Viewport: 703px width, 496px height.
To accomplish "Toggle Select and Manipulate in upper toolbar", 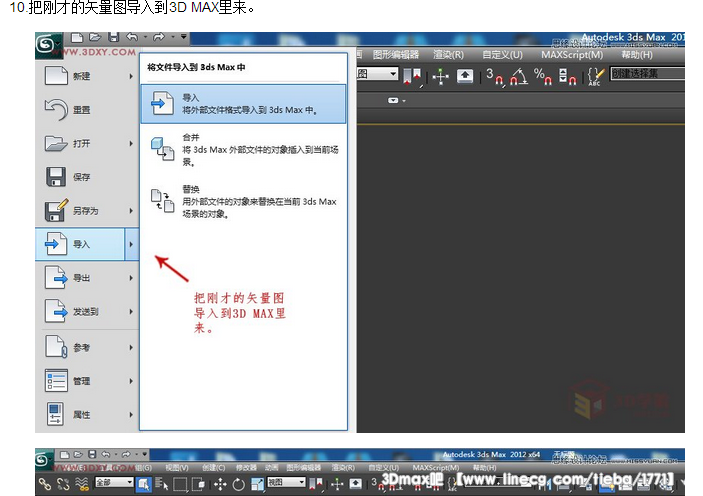I will click(x=440, y=76).
